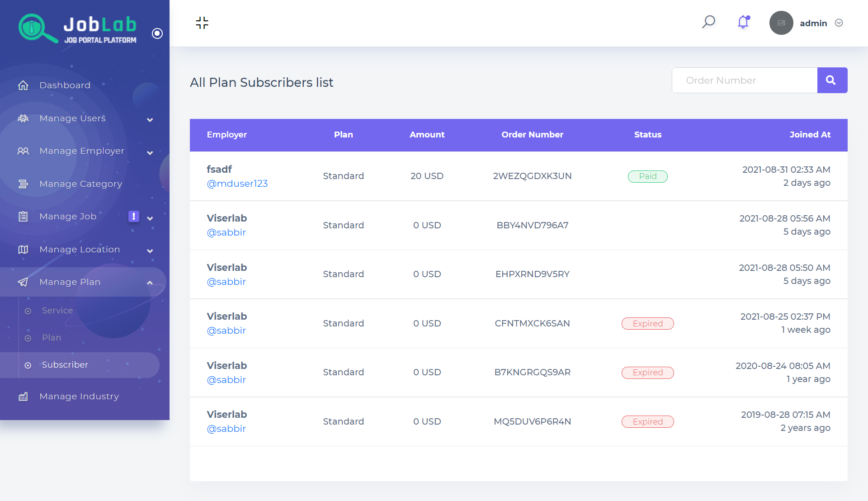
Task: Click the fullscreen collapse icon
Action: coord(202,23)
